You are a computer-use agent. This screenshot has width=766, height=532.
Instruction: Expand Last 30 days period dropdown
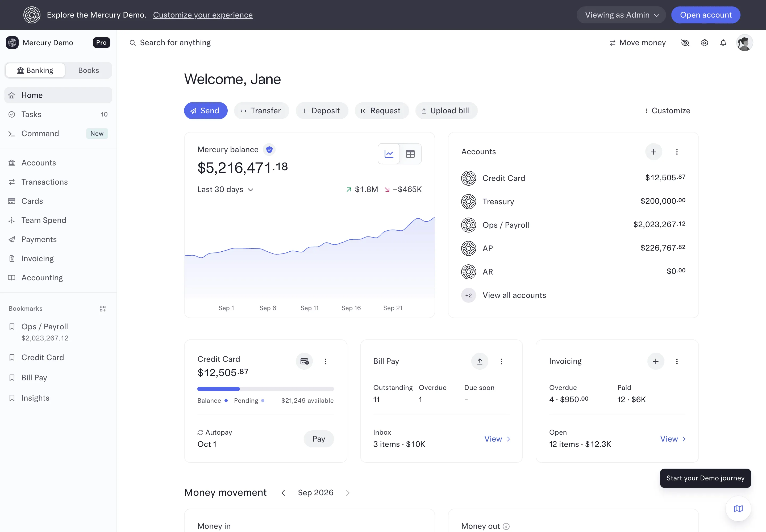(x=225, y=189)
